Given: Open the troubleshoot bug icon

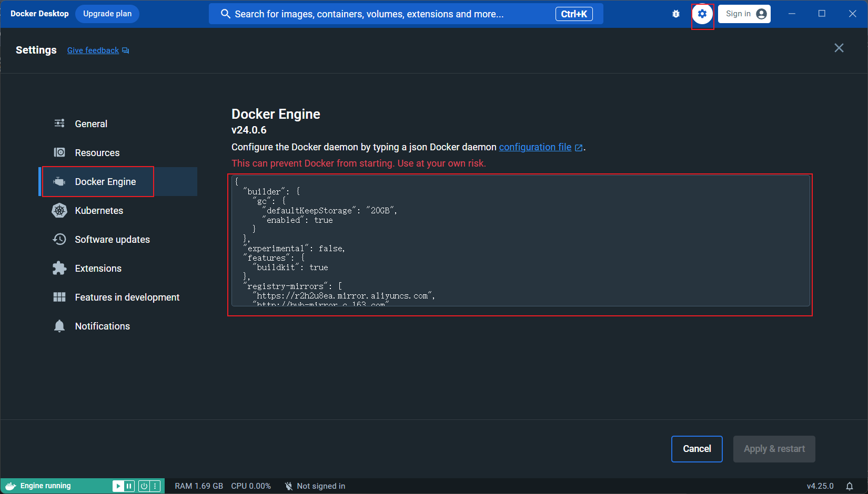Looking at the screenshot, I should coord(676,14).
